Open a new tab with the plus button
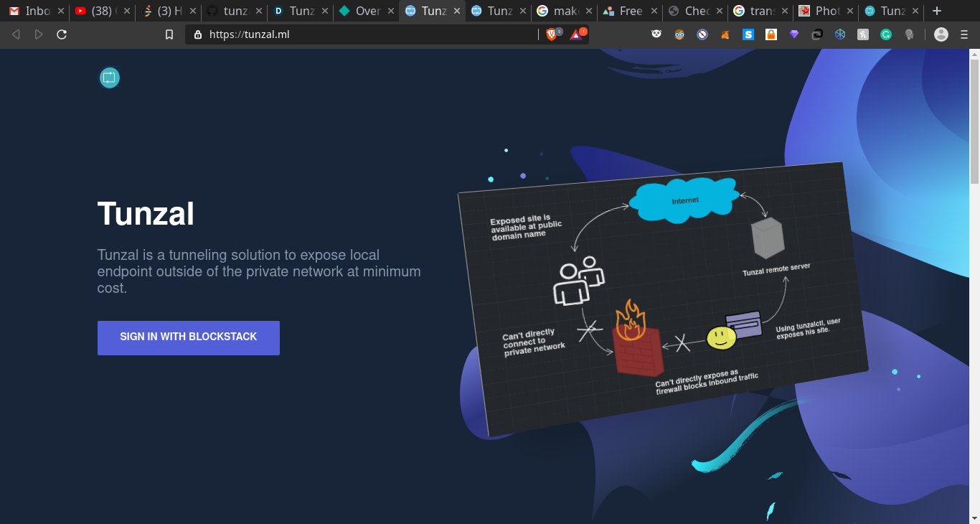This screenshot has width=980, height=524. [936, 11]
